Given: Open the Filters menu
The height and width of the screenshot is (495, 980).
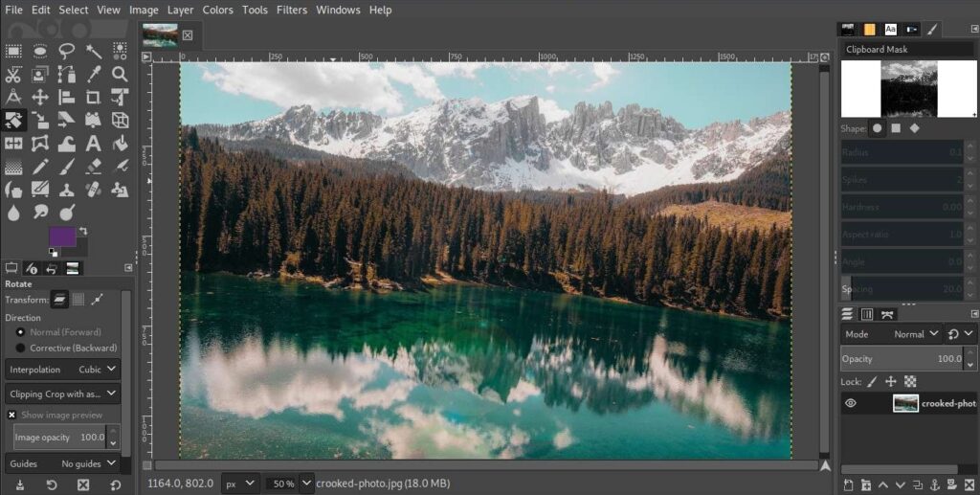Looking at the screenshot, I should [x=292, y=10].
